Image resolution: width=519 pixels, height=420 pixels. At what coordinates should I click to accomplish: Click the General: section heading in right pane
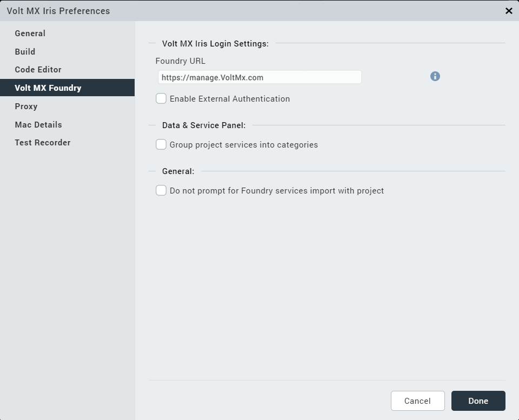178,171
